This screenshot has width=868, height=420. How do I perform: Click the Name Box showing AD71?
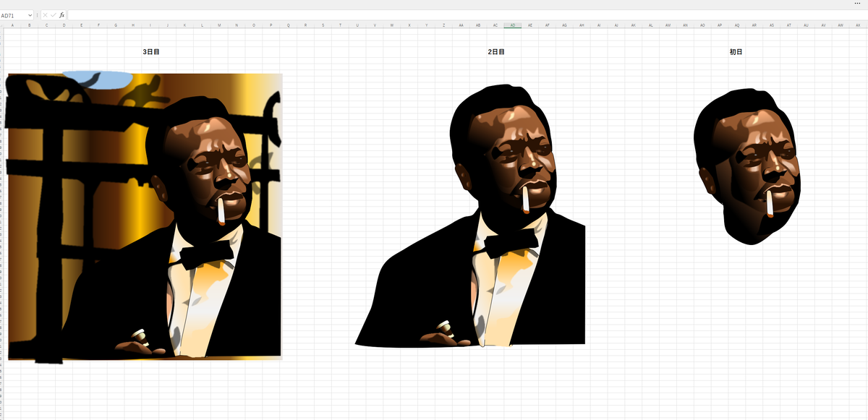(x=14, y=15)
